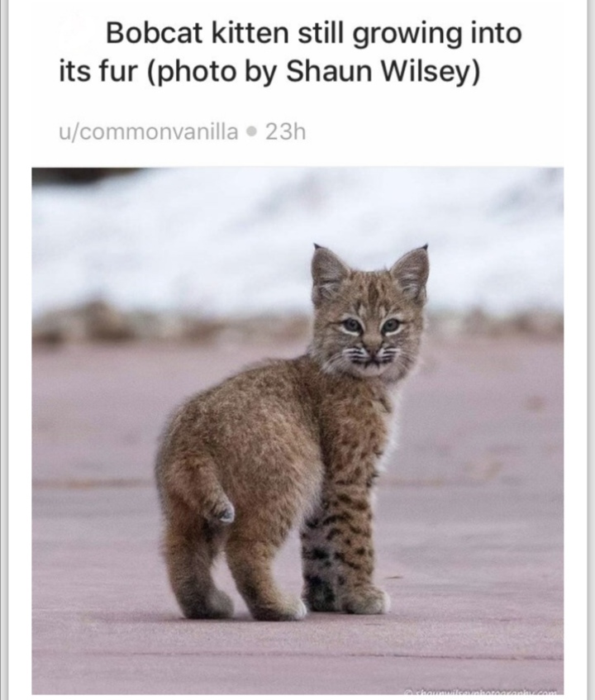
Task: Click the word Bobcat in the title
Action: pos(154,33)
